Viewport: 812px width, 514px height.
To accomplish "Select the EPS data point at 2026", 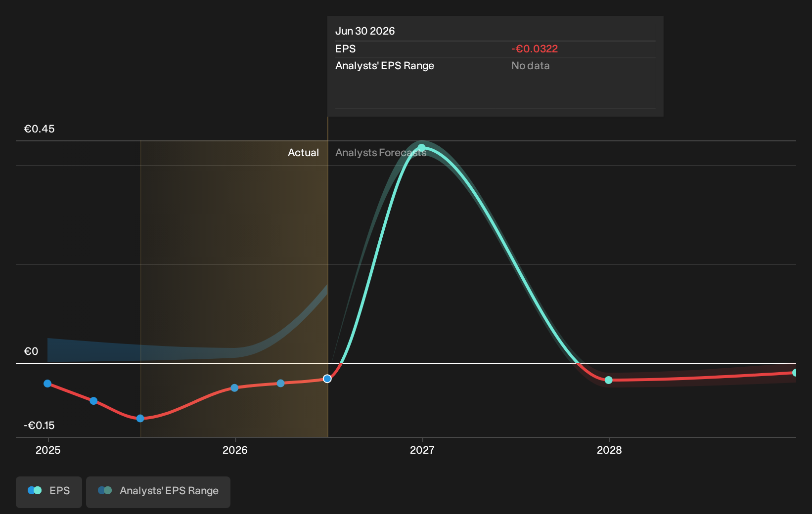I will (x=234, y=388).
